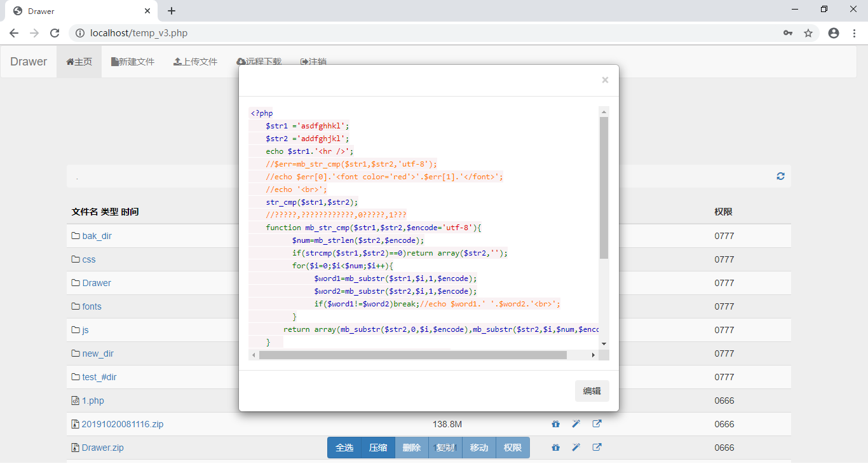Viewport: 868px width, 466px height.
Task: Click the 移动 button
Action: coord(479,448)
